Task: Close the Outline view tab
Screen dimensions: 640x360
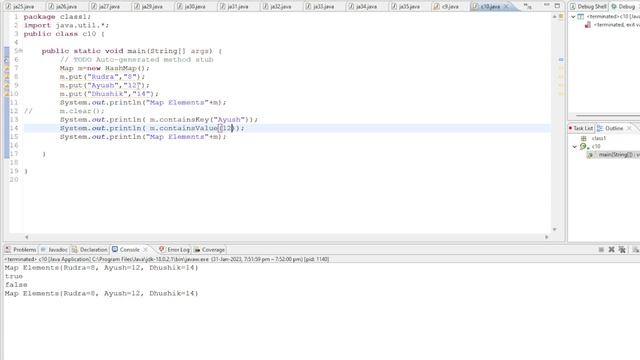Action: (x=629, y=128)
